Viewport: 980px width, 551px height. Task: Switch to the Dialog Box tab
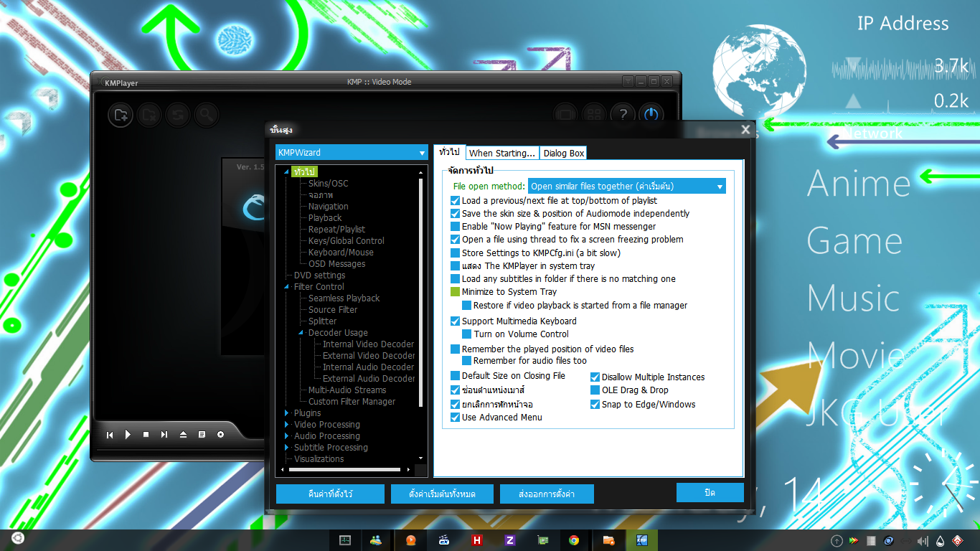tap(564, 153)
